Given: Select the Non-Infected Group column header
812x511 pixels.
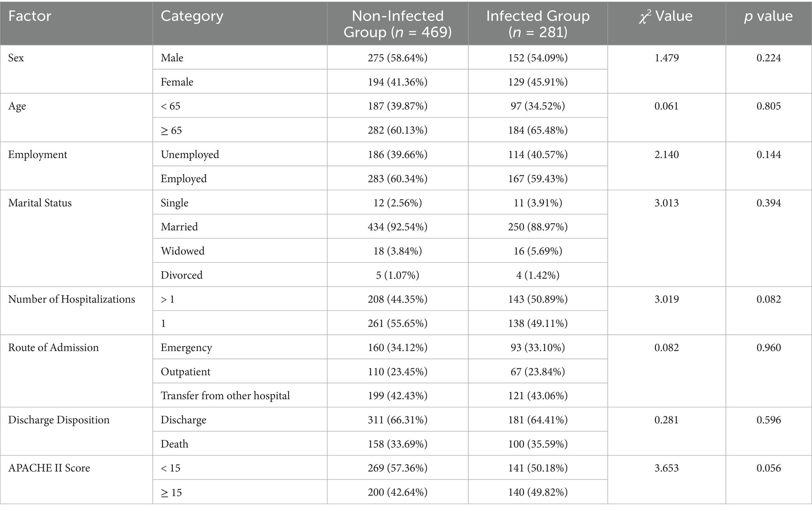Looking at the screenshot, I should 397,24.
